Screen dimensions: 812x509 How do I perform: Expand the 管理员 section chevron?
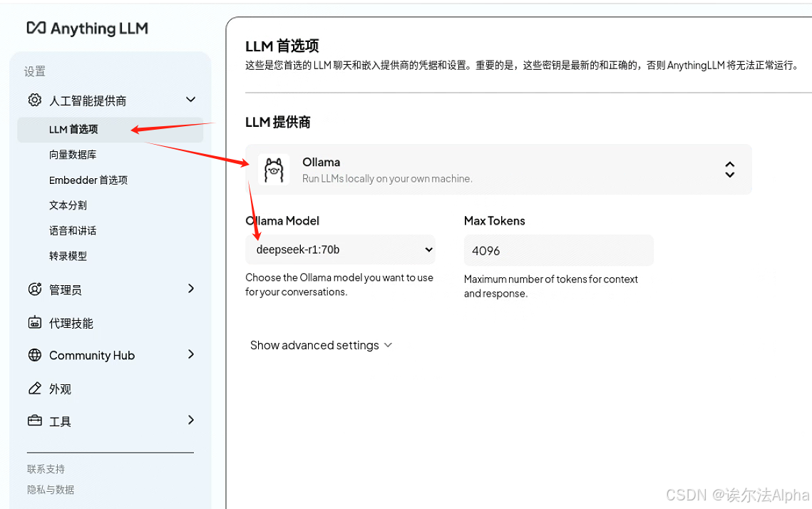pyautogui.click(x=191, y=289)
